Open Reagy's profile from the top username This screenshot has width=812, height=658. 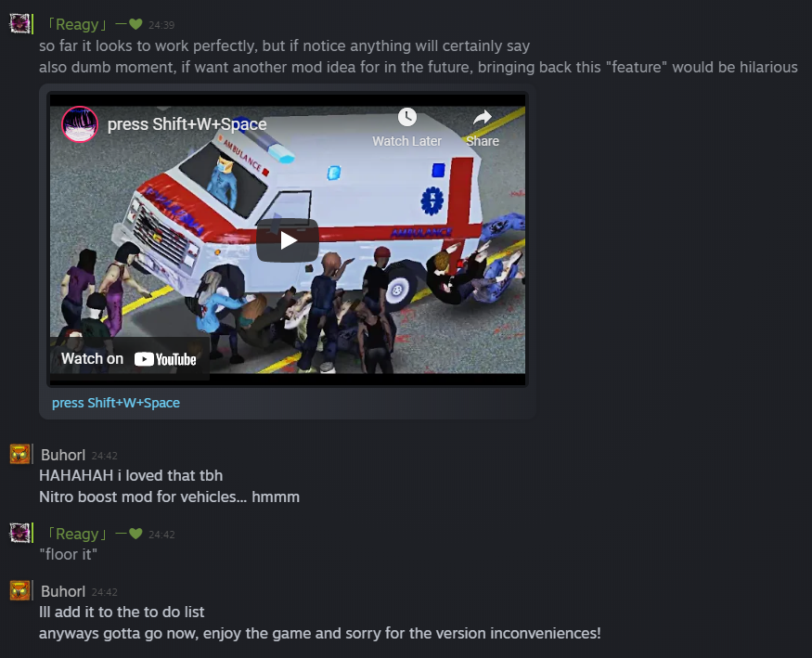point(77,24)
